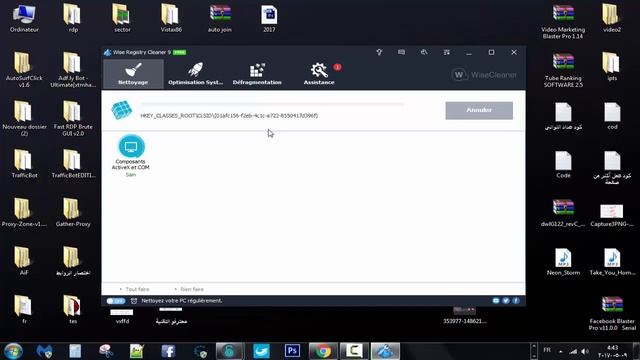
Task: Click the restore backup icon in title bar
Action: 424,52
